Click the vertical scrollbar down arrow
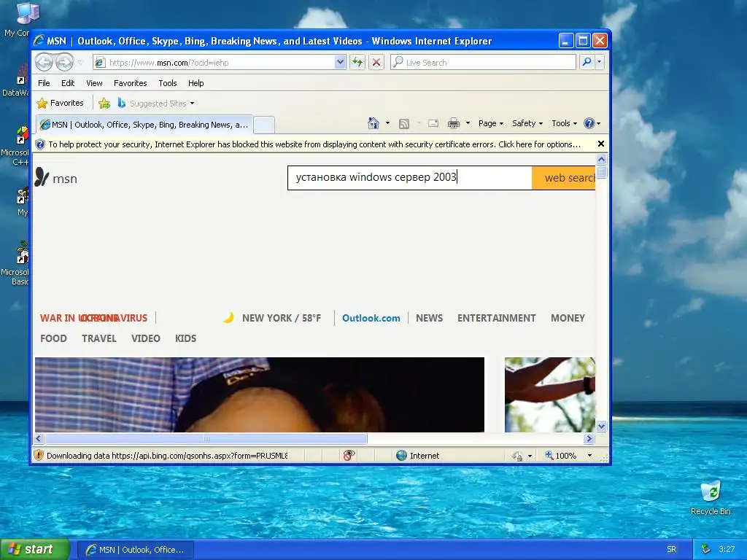This screenshot has width=747, height=560. (x=601, y=426)
